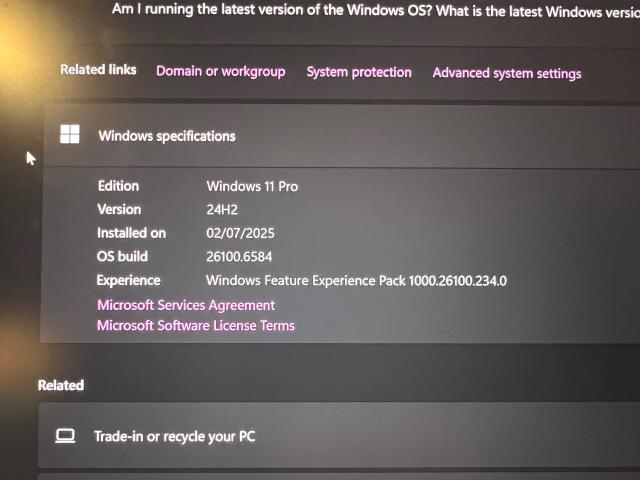This screenshot has height=480, width=640.
Task: Select the Windows 11 Pro edition value
Action: [x=252, y=187]
